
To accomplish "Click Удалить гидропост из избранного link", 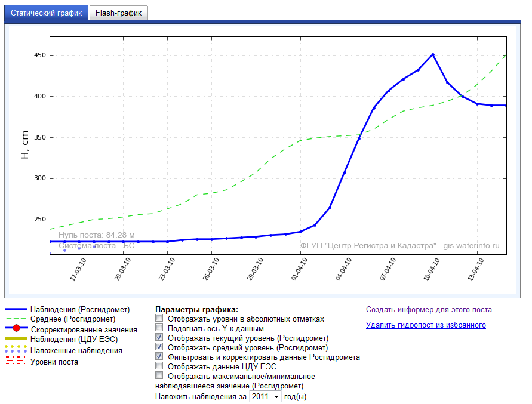I will coord(426,325).
